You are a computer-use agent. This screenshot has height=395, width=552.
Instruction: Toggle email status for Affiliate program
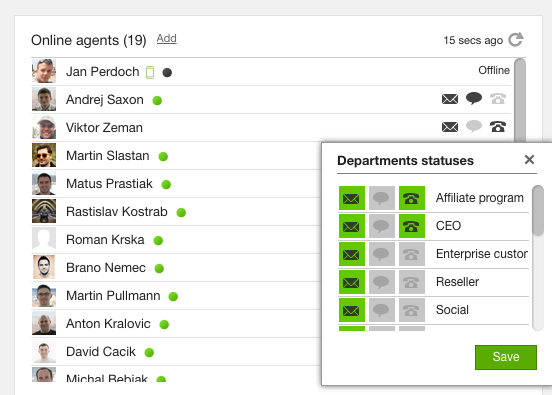[x=352, y=198]
